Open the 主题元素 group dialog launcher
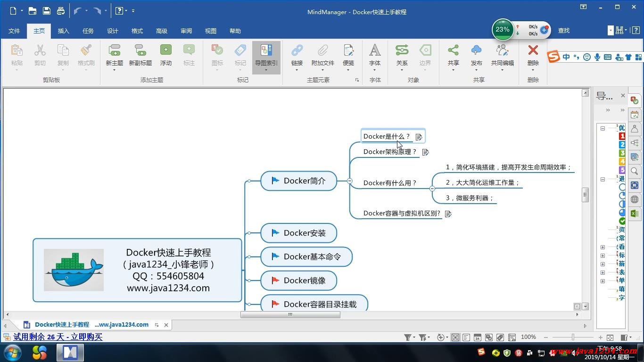Viewport: 644px width, 362px height. click(357, 80)
